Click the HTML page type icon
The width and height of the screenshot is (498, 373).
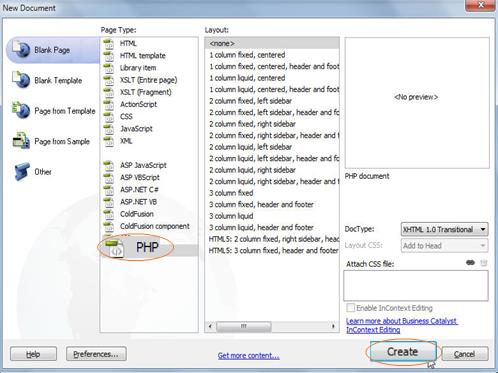click(109, 44)
